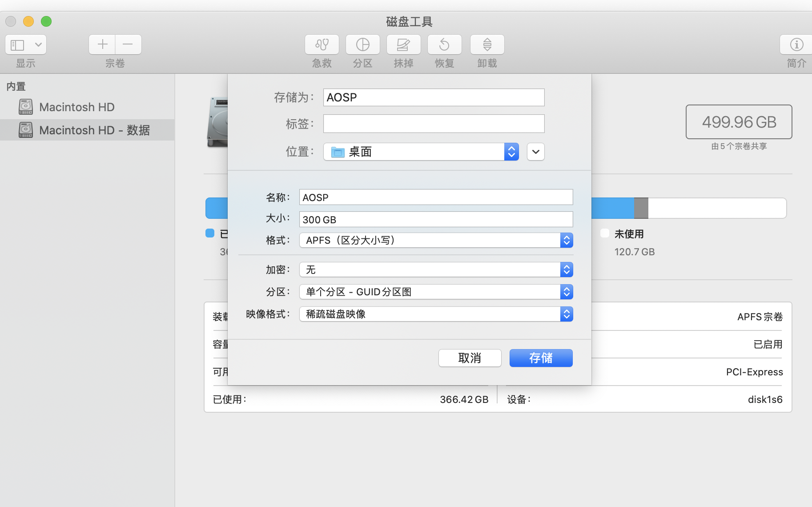Screen dimensions: 812x507
Task: Click the green zoom window button
Action: 46,21
